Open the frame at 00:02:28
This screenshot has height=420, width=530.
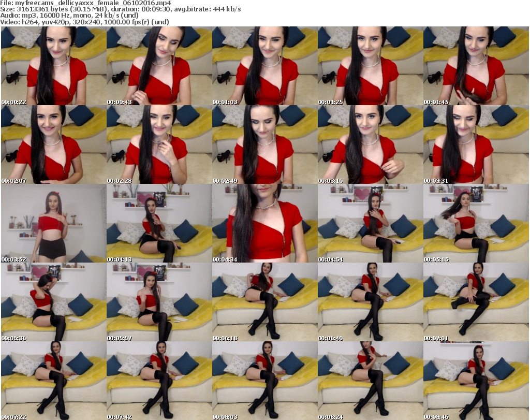(159, 144)
